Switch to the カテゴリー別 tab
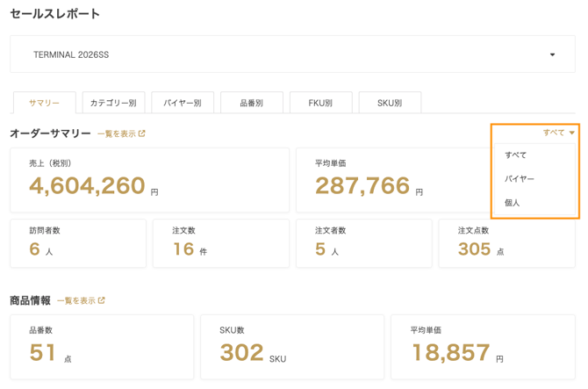The width and height of the screenshot is (588, 389). click(x=113, y=103)
